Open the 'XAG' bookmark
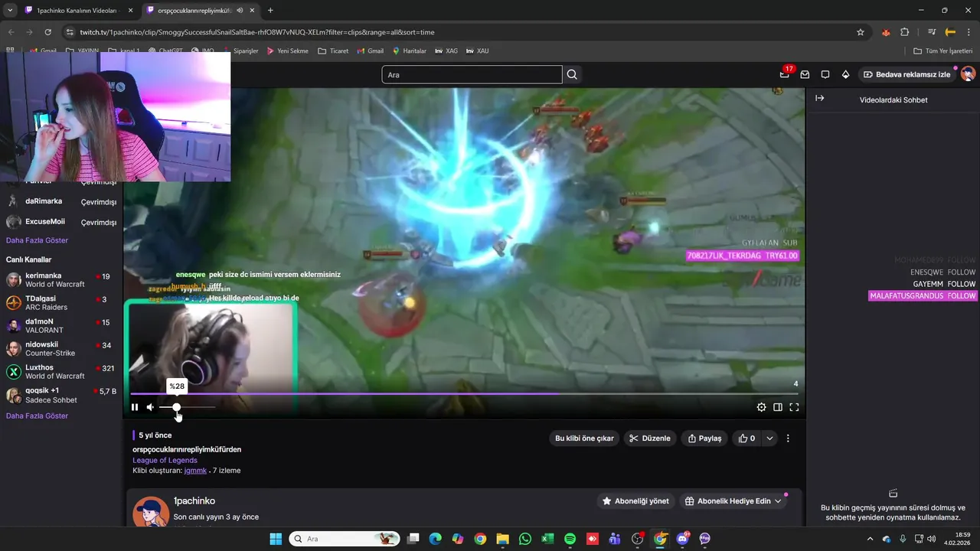The height and width of the screenshot is (551, 980). 446,51
